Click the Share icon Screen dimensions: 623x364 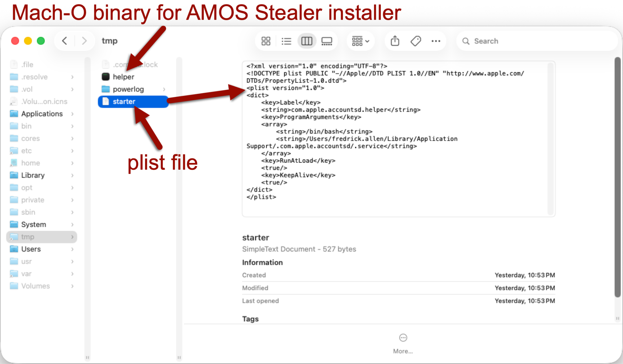[x=395, y=41]
